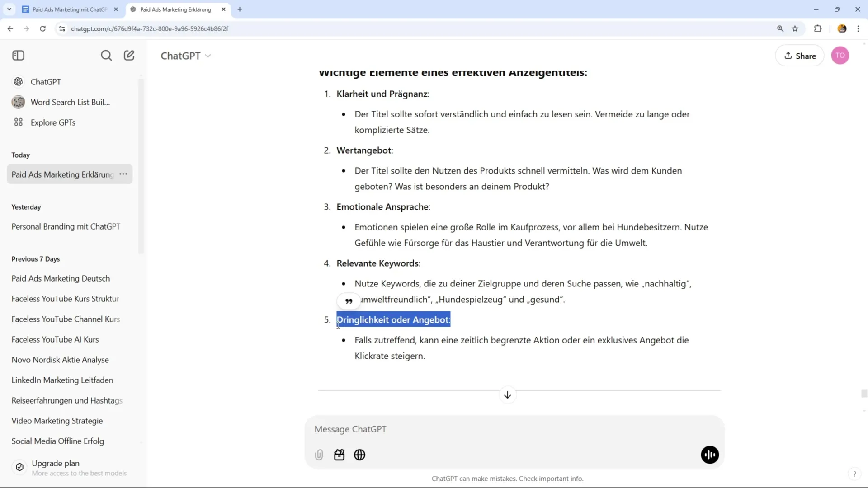This screenshot has height=488, width=868.
Task: Bookmark this page with star icon
Action: pos(795,28)
